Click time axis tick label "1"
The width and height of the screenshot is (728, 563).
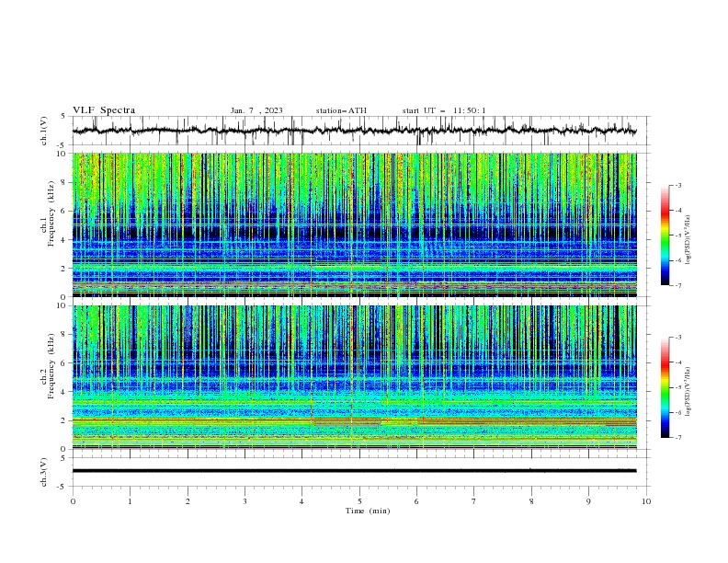[x=130, y=501]
